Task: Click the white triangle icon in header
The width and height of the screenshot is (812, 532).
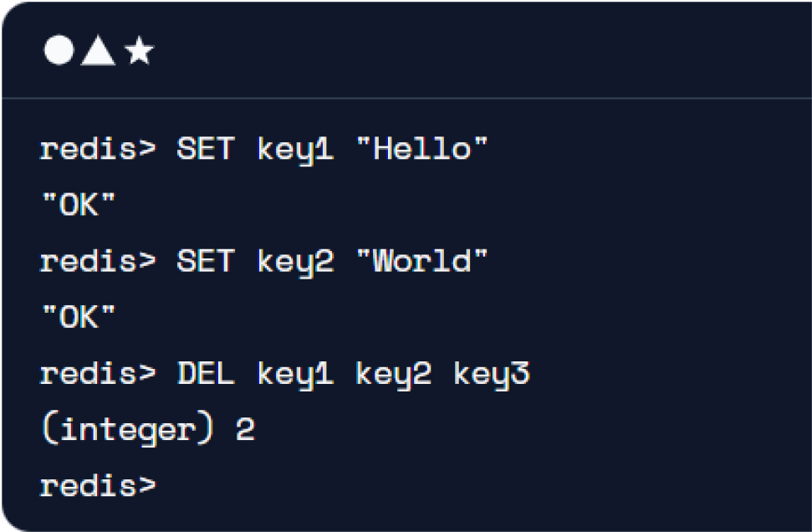Action: (x=98, y=50)
